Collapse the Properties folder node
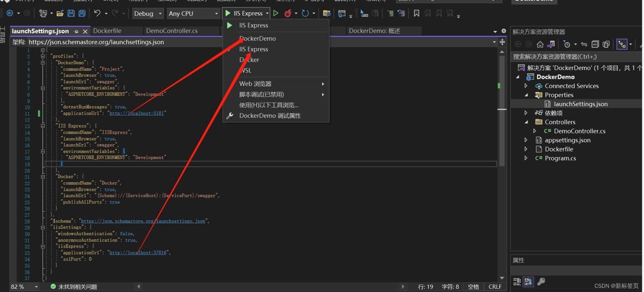The image size is (644, 292). [526, 95]
